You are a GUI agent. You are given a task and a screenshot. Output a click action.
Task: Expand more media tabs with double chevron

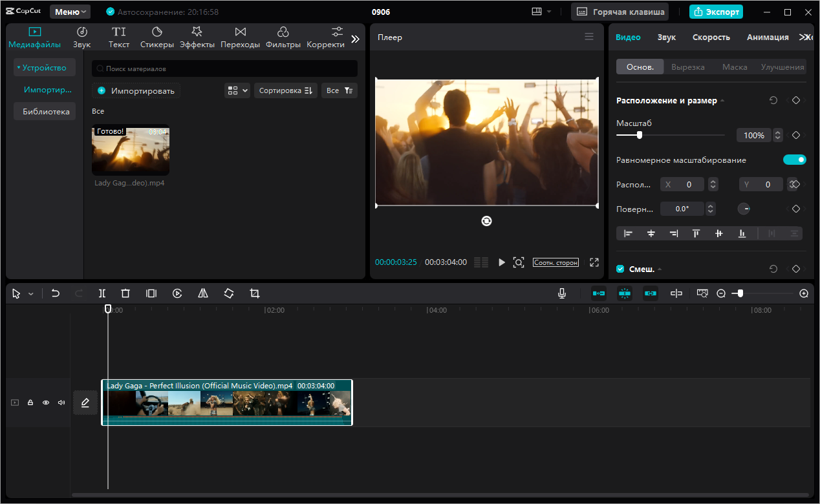(355, 39)
